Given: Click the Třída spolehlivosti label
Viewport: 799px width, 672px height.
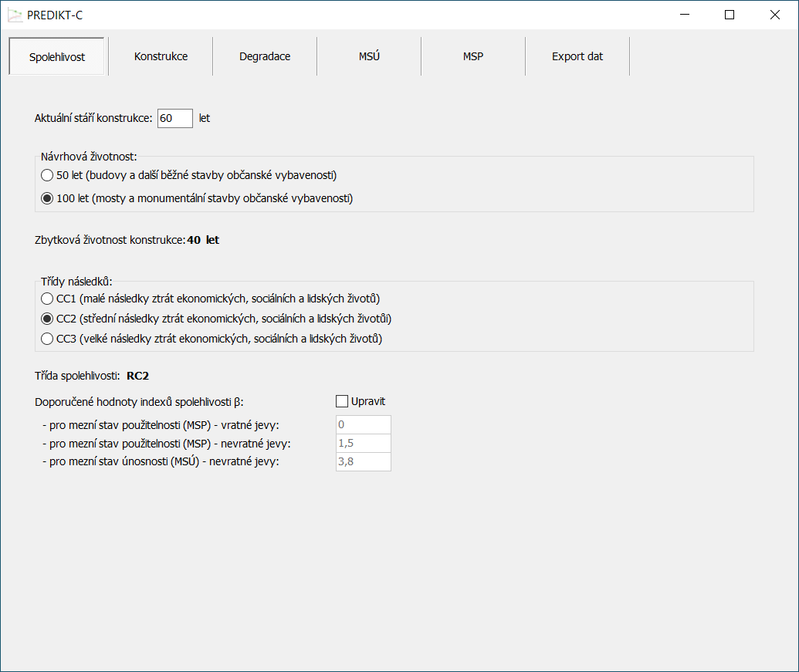Looking at the screenshot, I should point(77,376).
